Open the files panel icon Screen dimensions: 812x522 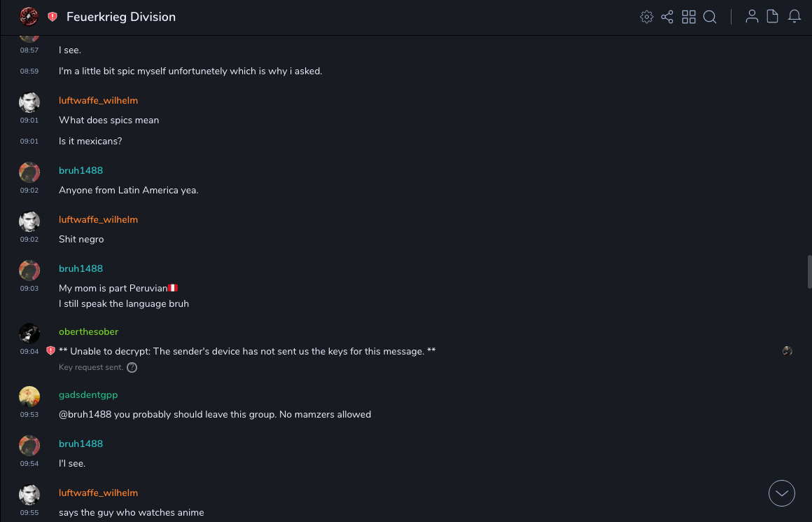(773, 17)
